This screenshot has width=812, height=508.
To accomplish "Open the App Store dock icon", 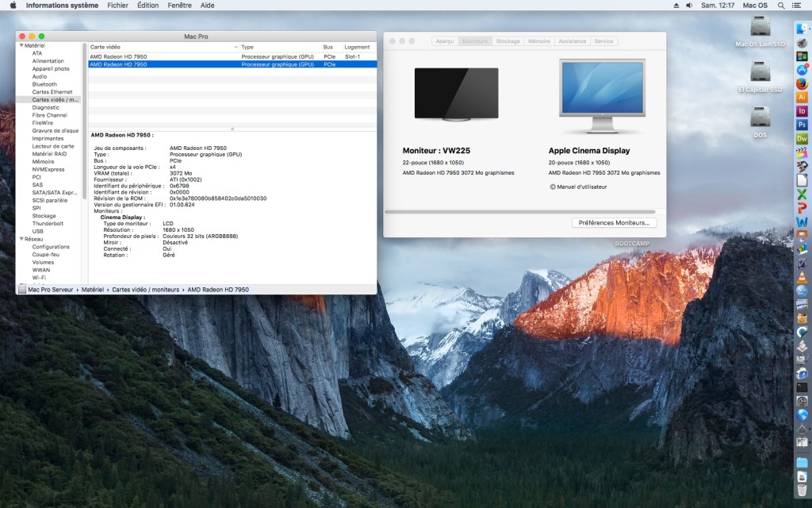I will (x=802, y=70).
